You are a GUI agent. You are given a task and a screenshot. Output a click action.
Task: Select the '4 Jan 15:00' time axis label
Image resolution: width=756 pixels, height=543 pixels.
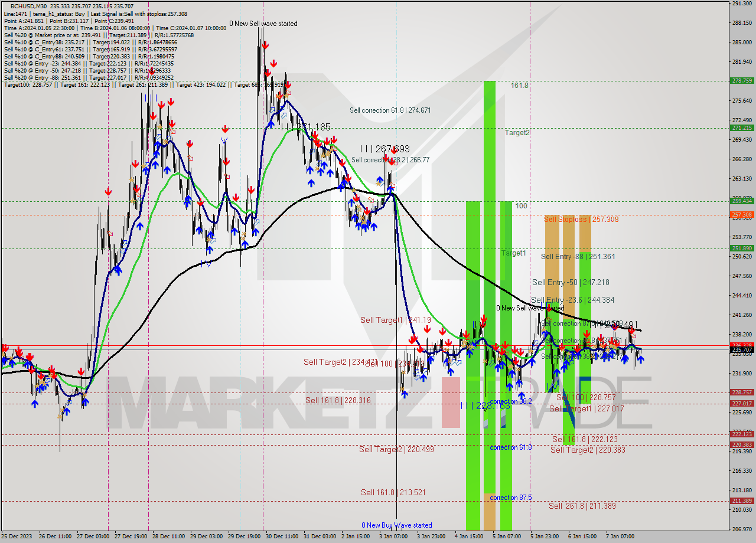pos(468,537)
